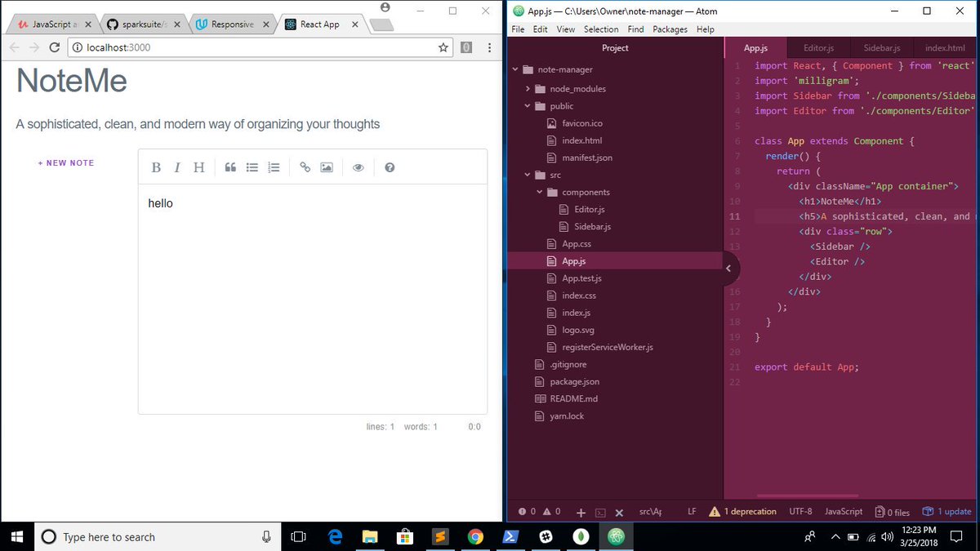Viewport: 980px width, 551px height.
Task: Click the 1 update package notice
Action: pyautogui.click(x=947, y=512)
